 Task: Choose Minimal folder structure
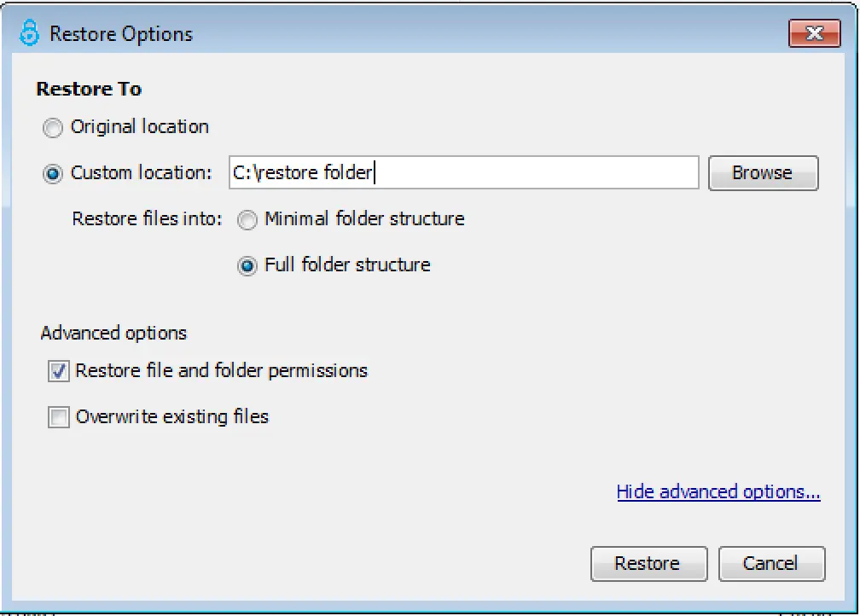tap(247, 219)
